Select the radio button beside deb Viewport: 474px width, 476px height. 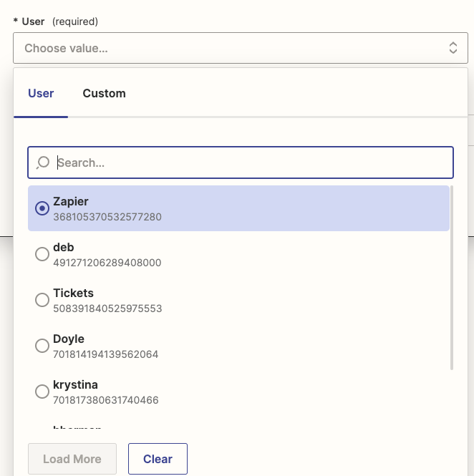point(42,254)
